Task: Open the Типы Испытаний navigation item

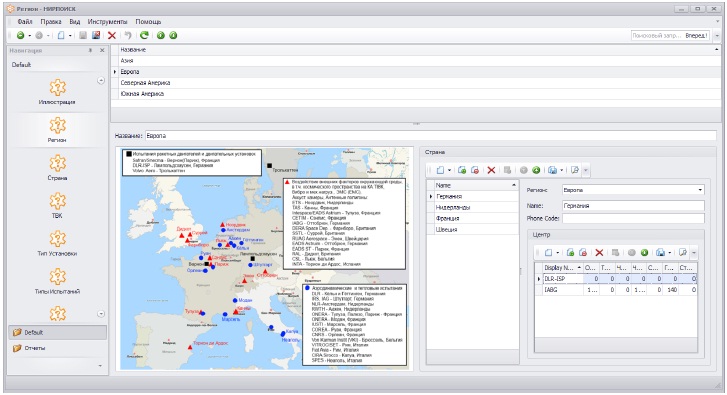Action: click(x=57, y=282)
